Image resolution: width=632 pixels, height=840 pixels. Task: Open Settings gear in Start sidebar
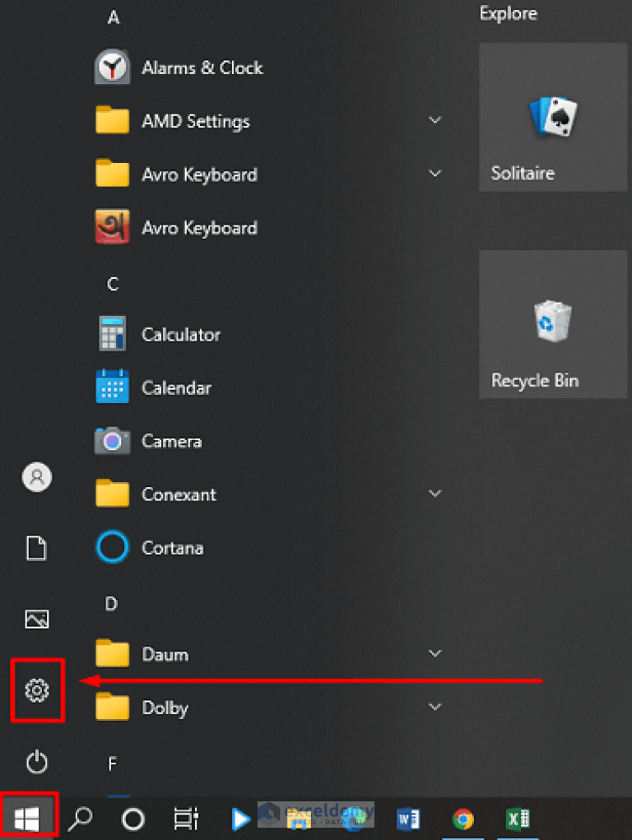coord(37,690)
